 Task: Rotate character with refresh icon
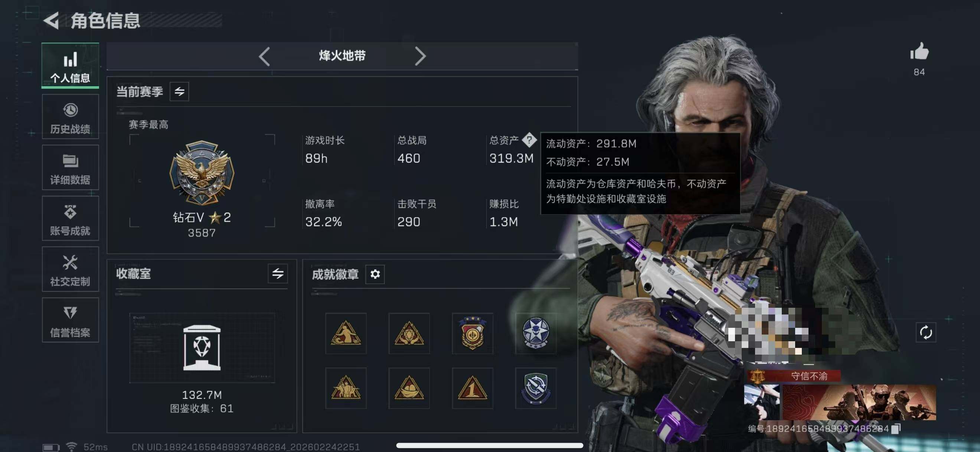925,332
